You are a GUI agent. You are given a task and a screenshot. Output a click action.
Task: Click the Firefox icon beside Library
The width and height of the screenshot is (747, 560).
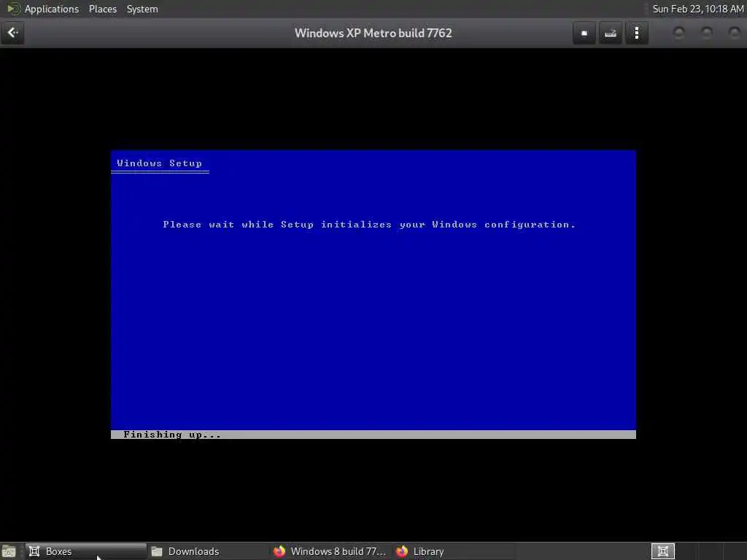(x=402, y=551)
